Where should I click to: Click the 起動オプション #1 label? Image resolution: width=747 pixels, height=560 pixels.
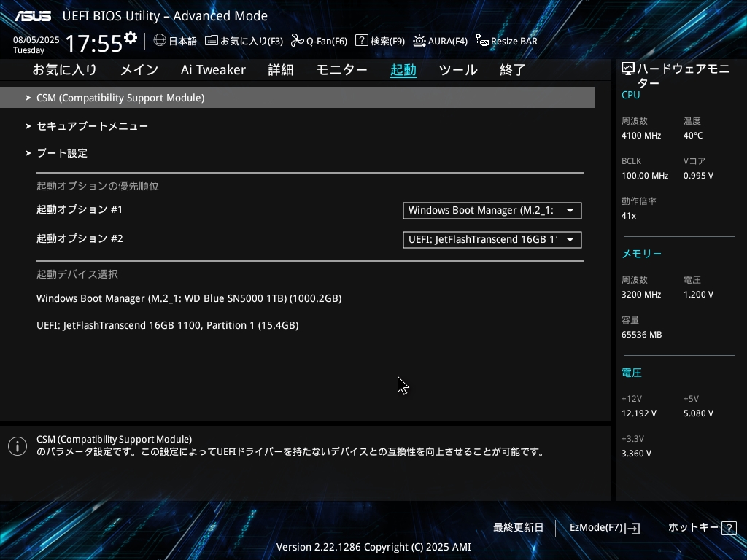80,209
